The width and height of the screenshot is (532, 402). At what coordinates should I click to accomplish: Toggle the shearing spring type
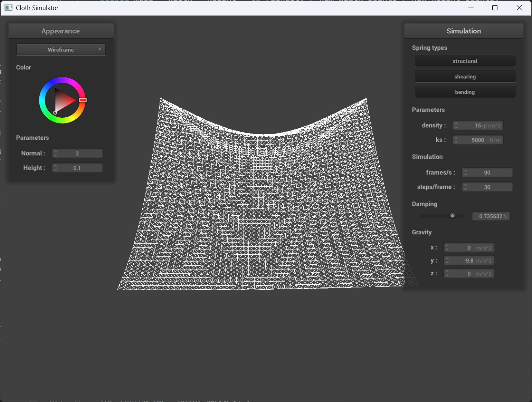tap(465, 77)
